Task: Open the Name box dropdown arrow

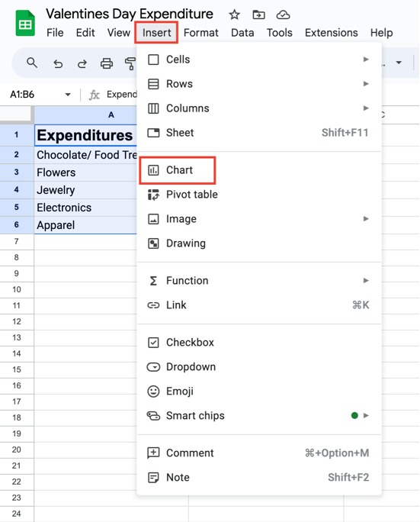Action: [68, 95]
